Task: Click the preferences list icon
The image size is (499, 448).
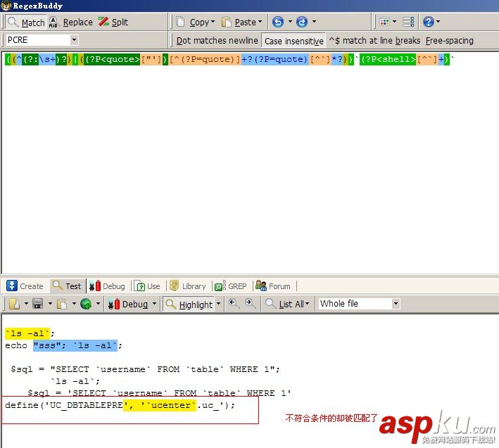Action: pyautogui.click(x=408, y=22)
